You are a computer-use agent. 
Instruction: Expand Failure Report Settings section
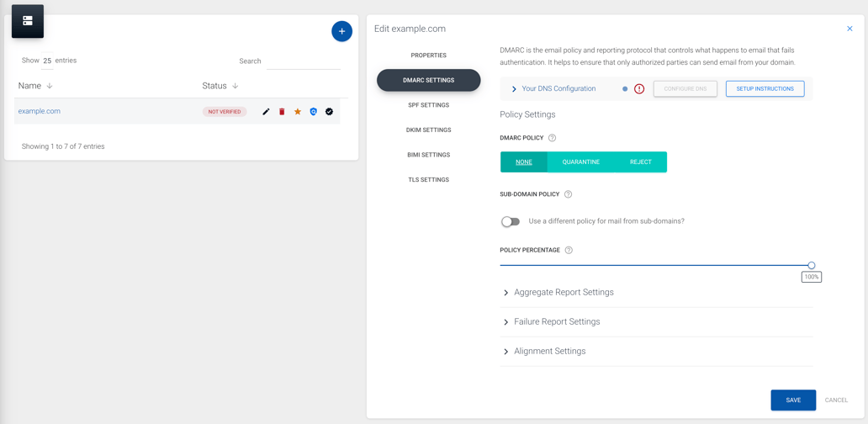tap(557, 322)
